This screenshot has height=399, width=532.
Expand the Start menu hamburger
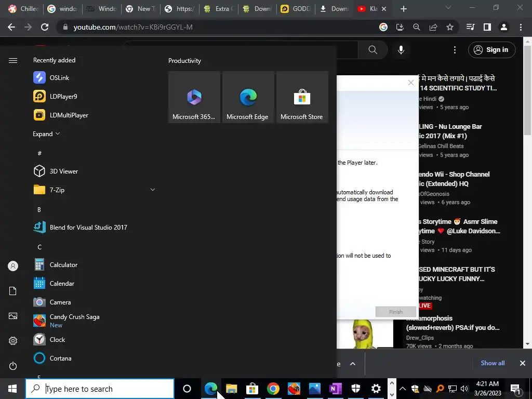pyautogui.click(x=13, y=60)
